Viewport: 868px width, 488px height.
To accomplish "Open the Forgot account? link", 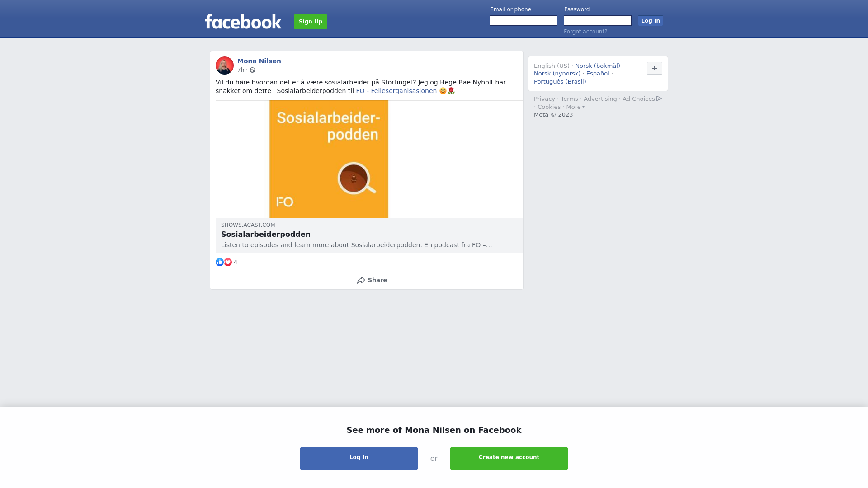I will click(x=585, y=32).
